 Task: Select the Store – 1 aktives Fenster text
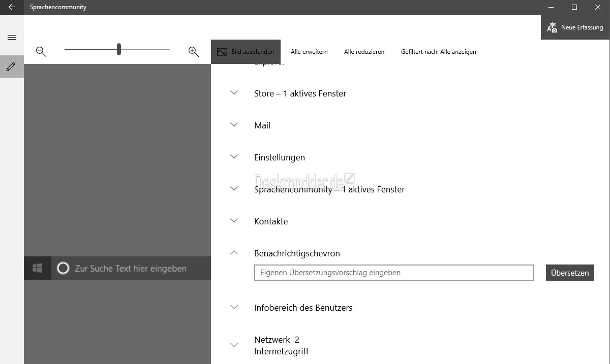[x=300, y=93]
